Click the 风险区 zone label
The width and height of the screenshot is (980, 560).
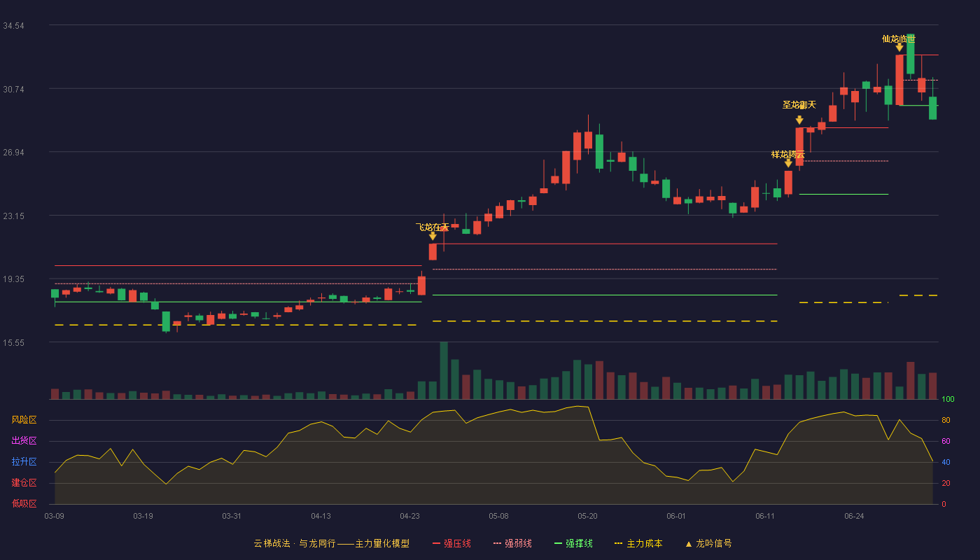point(24,420)
